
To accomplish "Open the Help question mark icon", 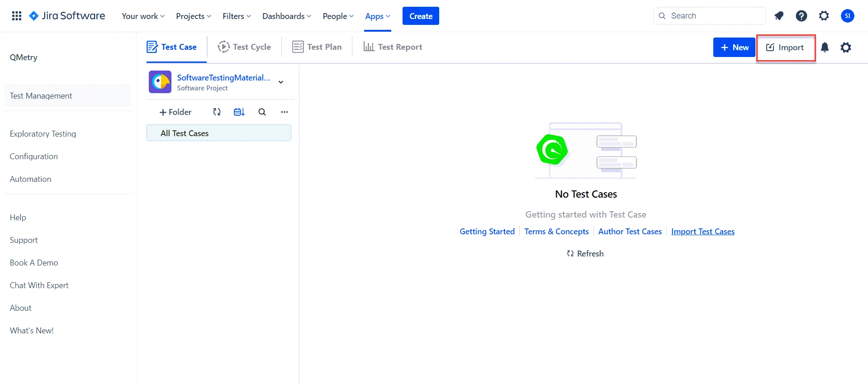I will pos(802,16).
